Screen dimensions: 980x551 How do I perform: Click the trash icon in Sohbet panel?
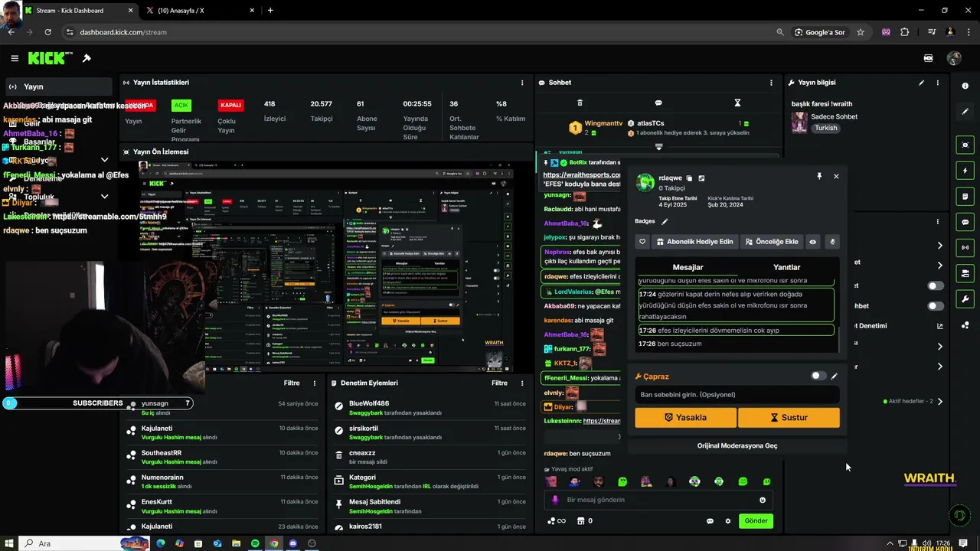(580, 103)
